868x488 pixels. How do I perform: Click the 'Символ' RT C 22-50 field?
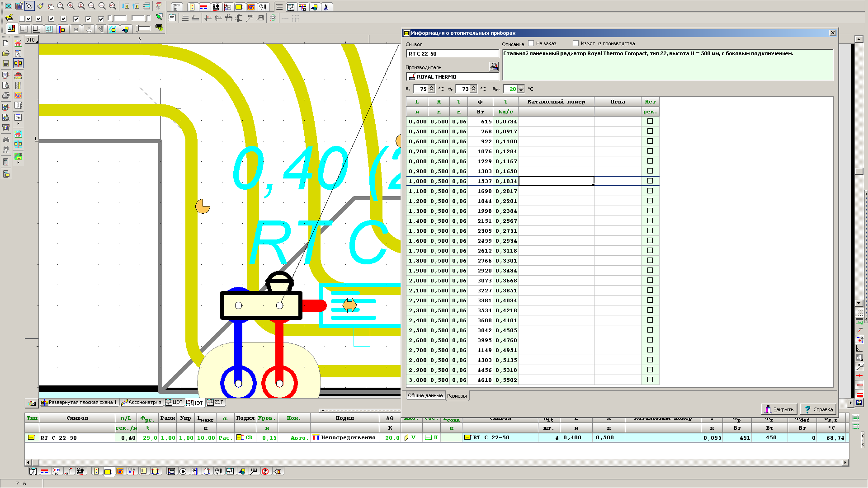[x=452, y=54]
